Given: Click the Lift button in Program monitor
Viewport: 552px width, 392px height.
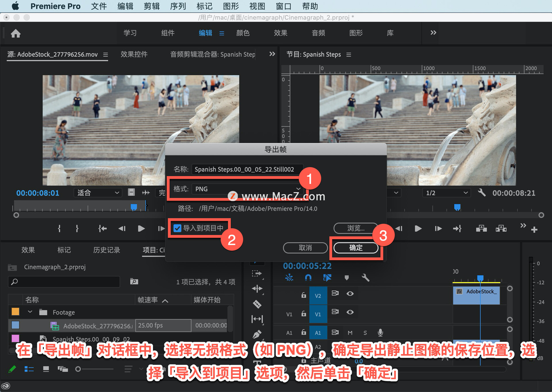Looking at the screenshot, I should tap(481, 229).
